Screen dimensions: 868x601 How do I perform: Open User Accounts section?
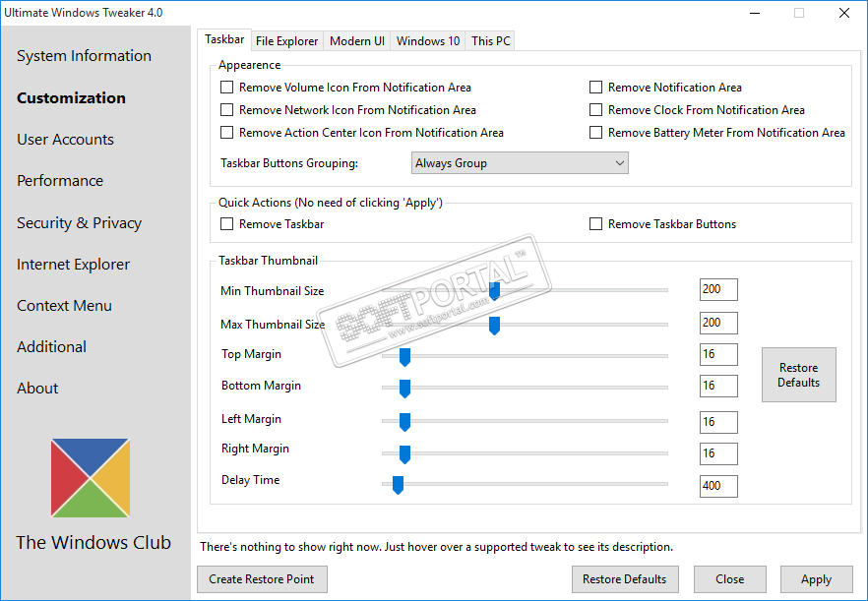[x=65, y=140]
